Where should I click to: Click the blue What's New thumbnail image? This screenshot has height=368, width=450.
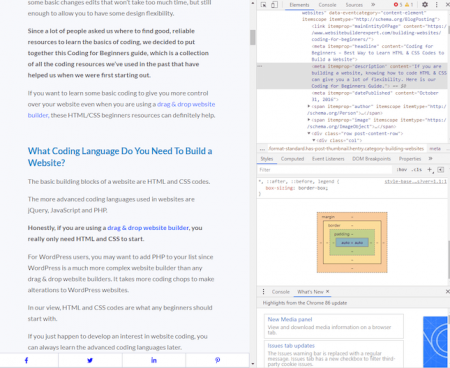coord(435,342)
